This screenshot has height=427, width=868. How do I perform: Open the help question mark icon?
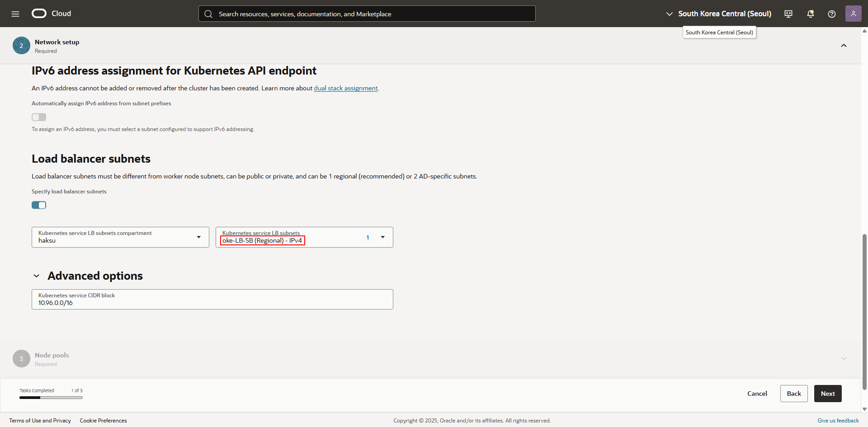pyautogui.click(x=831, y=14)
